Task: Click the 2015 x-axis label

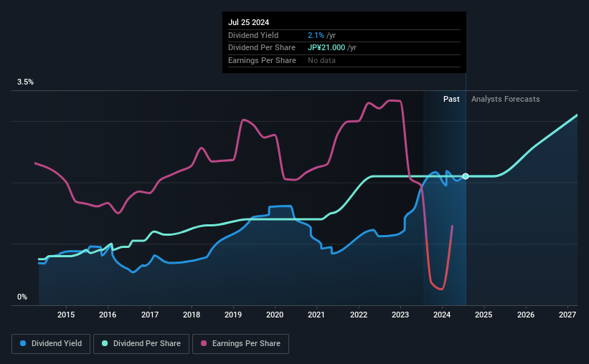Action: point(66,315)
